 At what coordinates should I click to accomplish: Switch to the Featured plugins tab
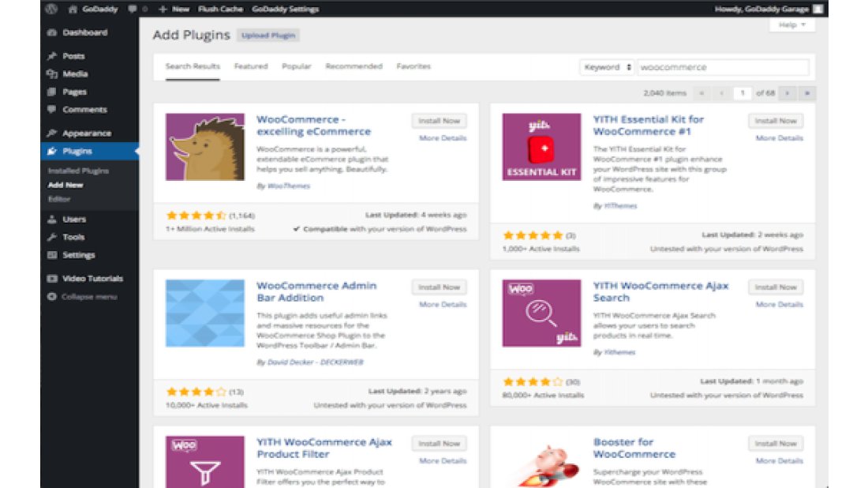251,66
